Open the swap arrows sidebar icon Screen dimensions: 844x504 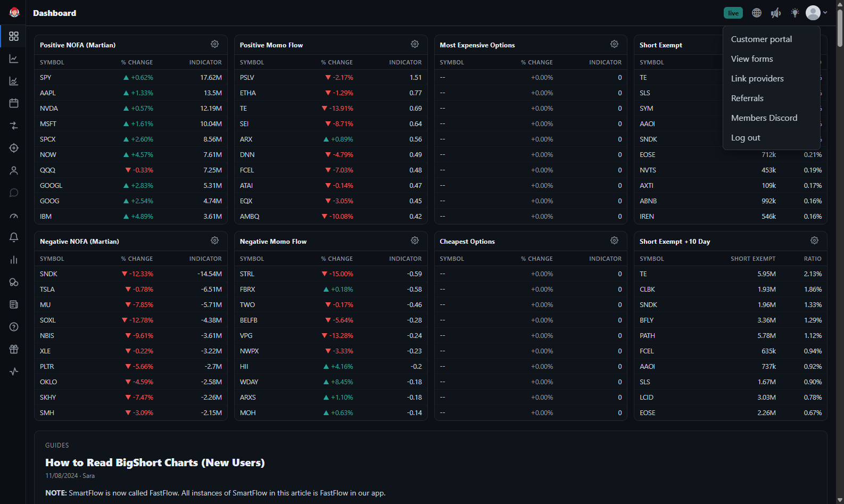(14, 126)
